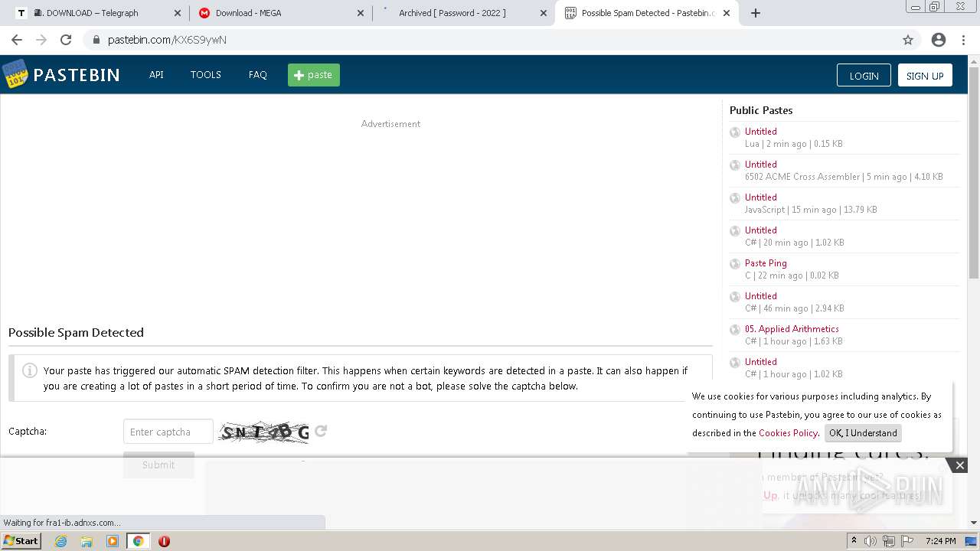Refresh the captcha image
Screen dimensions: 980x551
[x=321, y=431]
